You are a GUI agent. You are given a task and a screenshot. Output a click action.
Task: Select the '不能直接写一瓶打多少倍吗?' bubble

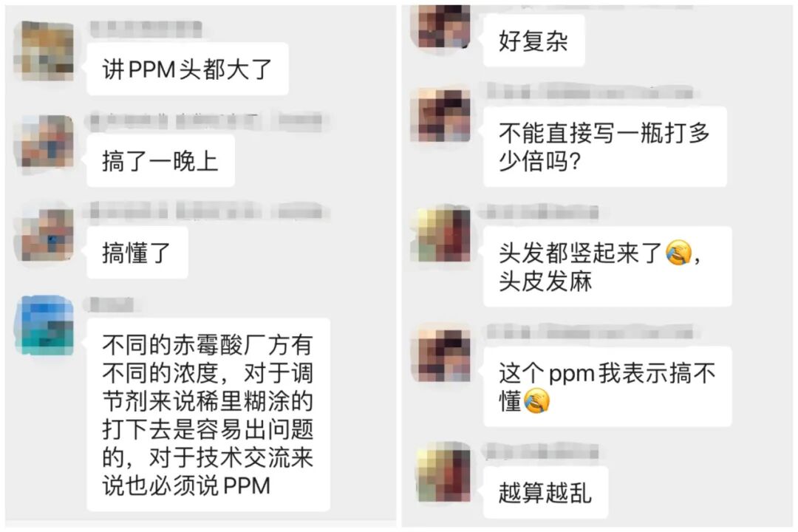(x=604, y=146)
